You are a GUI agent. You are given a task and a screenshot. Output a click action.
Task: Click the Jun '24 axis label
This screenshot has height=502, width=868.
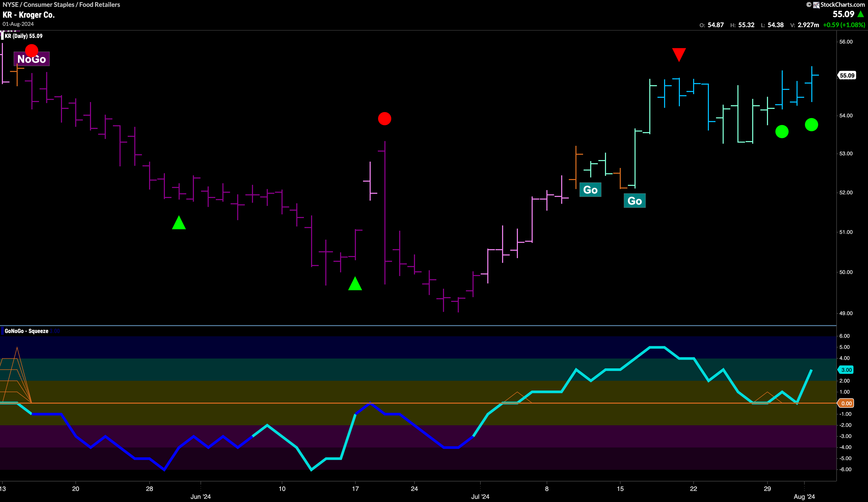[201, 496]
